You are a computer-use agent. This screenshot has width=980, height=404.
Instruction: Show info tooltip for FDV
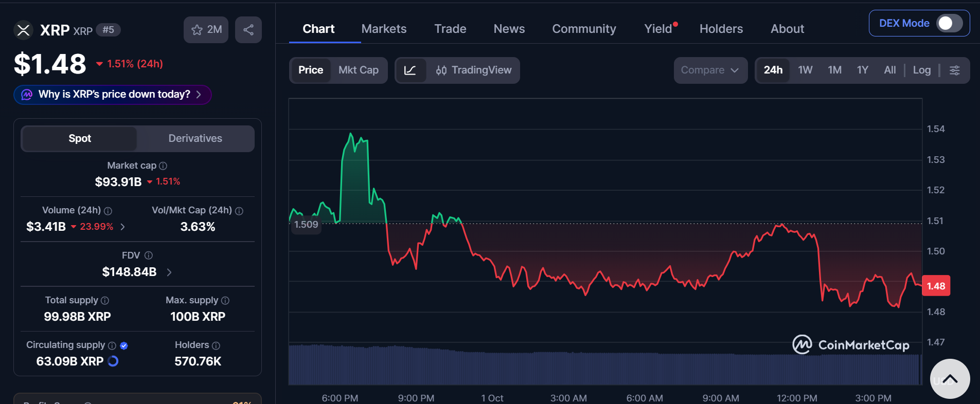pos(149,255)
